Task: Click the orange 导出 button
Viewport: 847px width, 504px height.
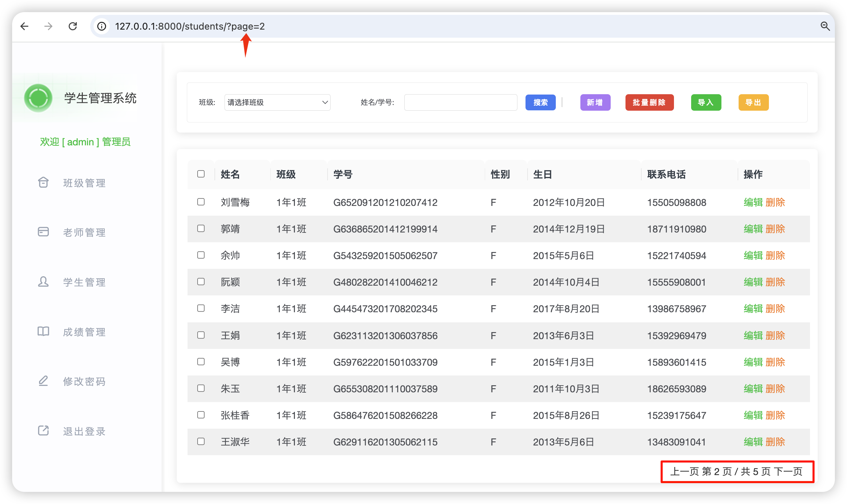Action: (x=753, y=102)
